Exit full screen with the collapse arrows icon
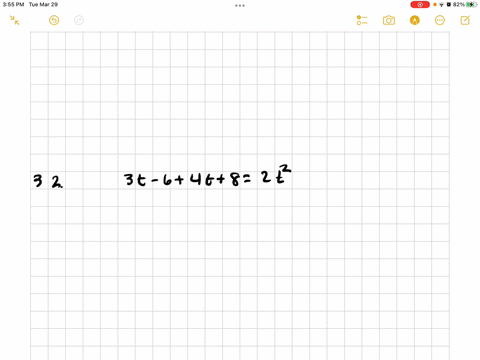The image size is (480, 360). tap(14, 20)
